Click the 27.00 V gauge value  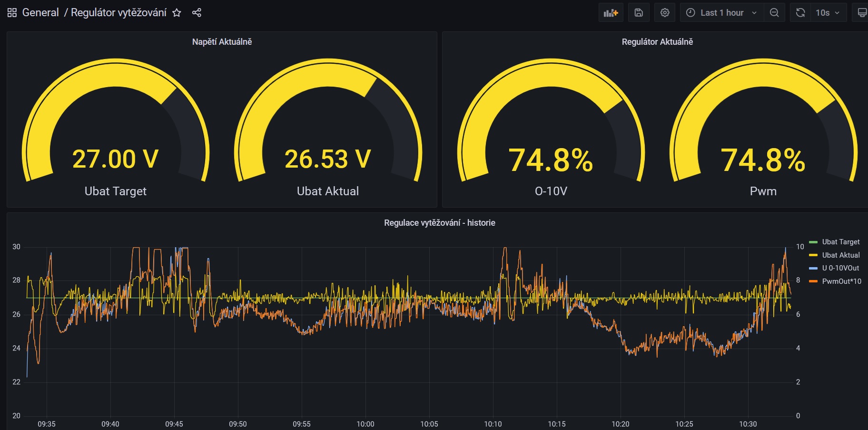pyautogui.click(x=115, y=159)
